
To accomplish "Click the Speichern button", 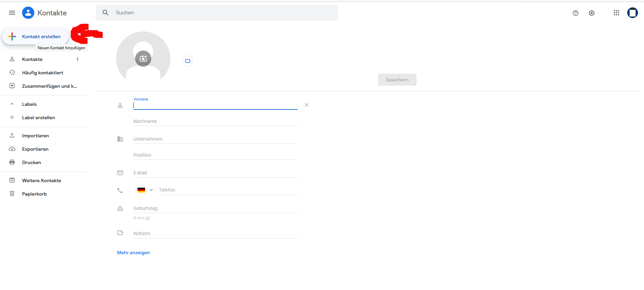I will (397, 80).
